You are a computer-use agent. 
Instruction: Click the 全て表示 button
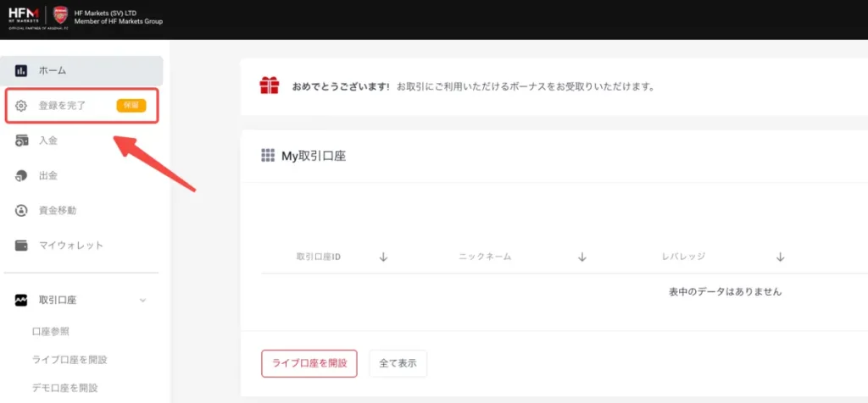(x=398, y=363)
